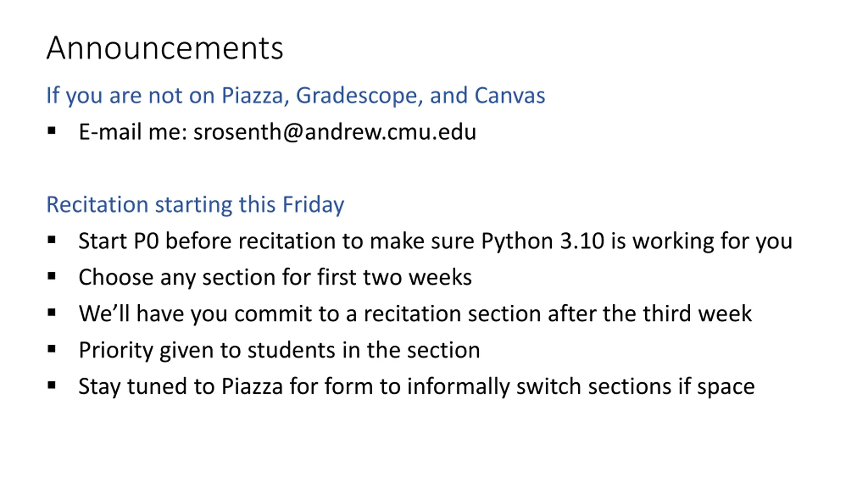
Task: Click the bullet before Priority given
Action: (52, 349)
